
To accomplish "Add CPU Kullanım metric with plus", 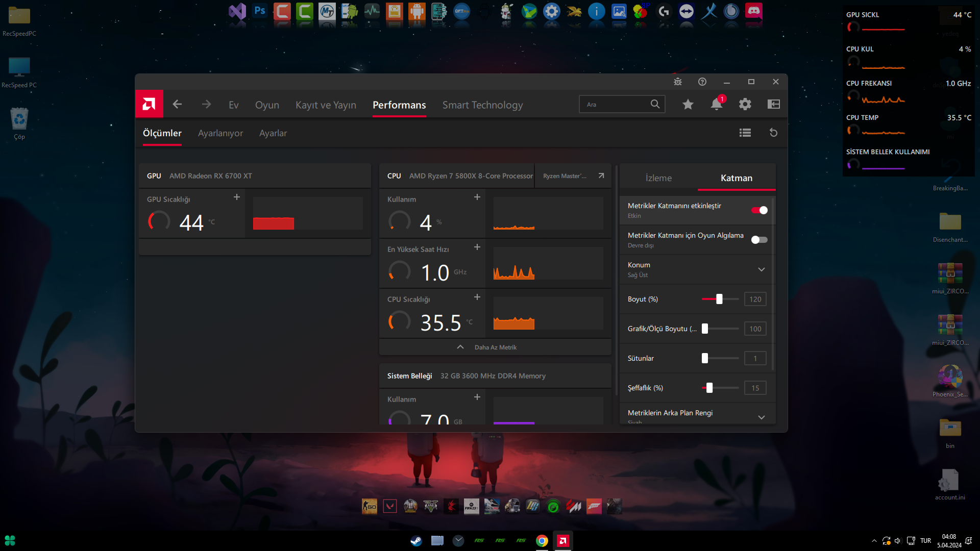I will [x=477, y=197].
